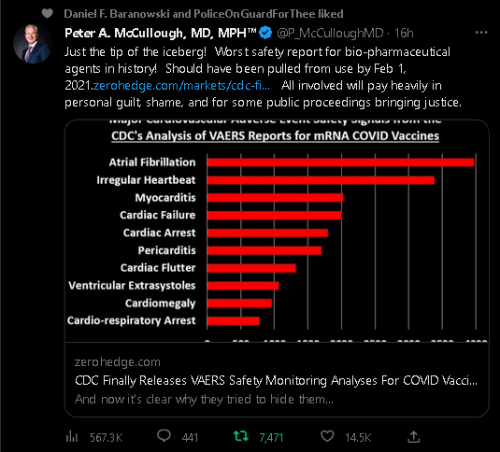The width and height of the screenshot is (500, 452).
Task: Open the VAERS chart preview image
Action: point(277,231)
